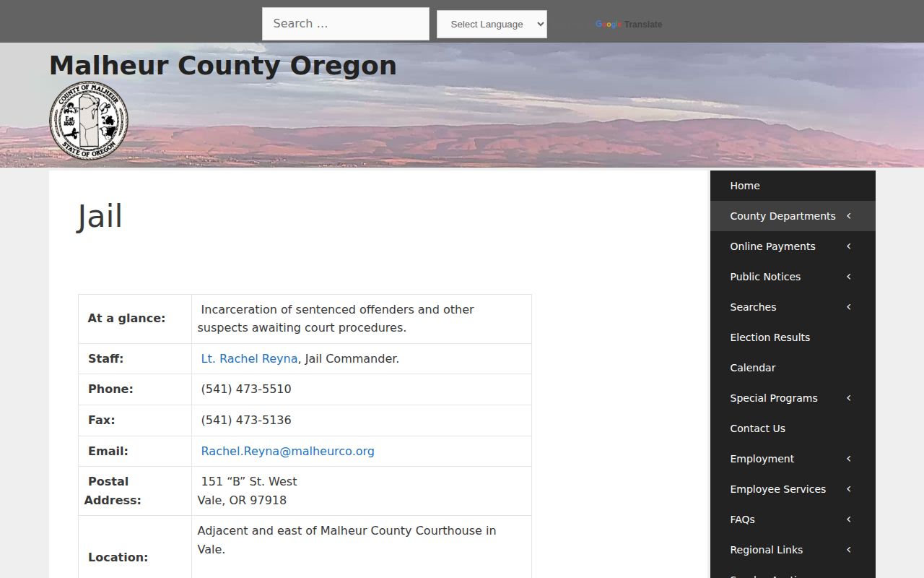Focus the Search field
This screenshot has width=924, height=578.
(x=346, y=24)
